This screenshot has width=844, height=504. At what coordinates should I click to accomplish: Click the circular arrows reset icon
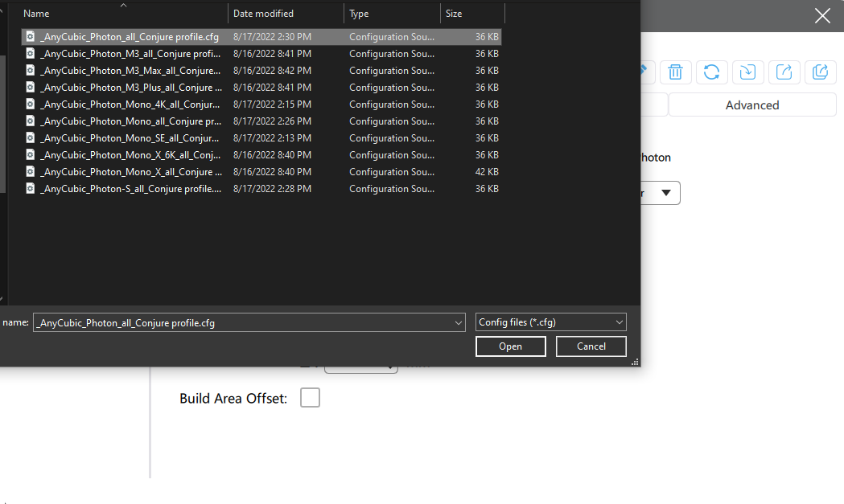711,72
